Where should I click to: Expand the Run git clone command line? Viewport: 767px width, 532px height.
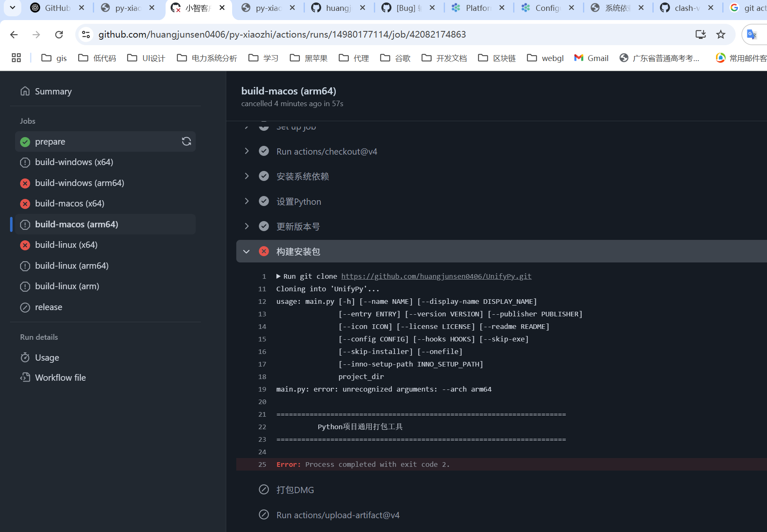pos(279,276)
